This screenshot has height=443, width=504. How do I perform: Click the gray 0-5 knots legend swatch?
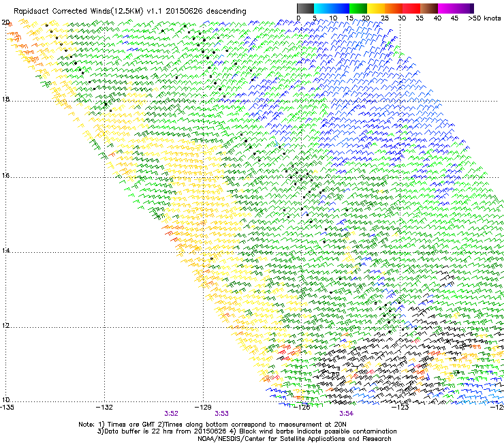point(305,8)
